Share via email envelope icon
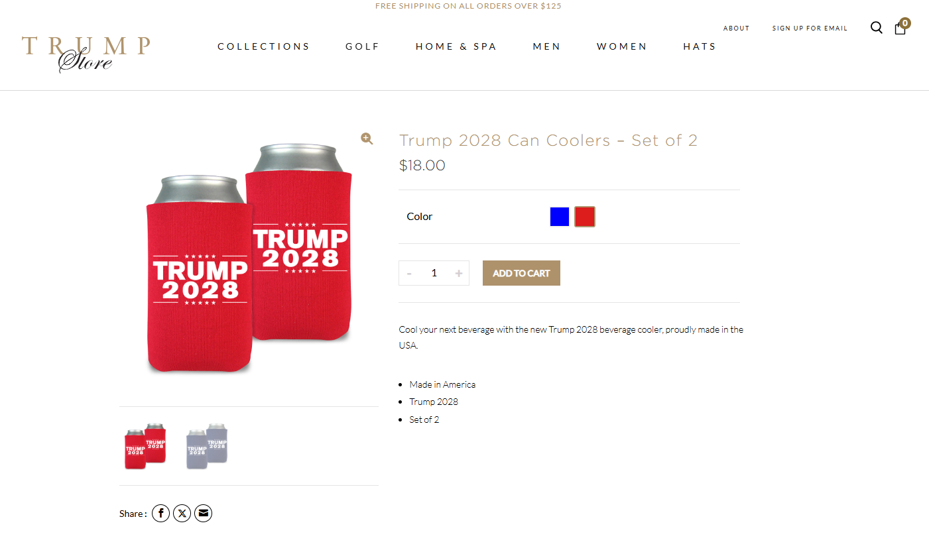 click(204, 514)
